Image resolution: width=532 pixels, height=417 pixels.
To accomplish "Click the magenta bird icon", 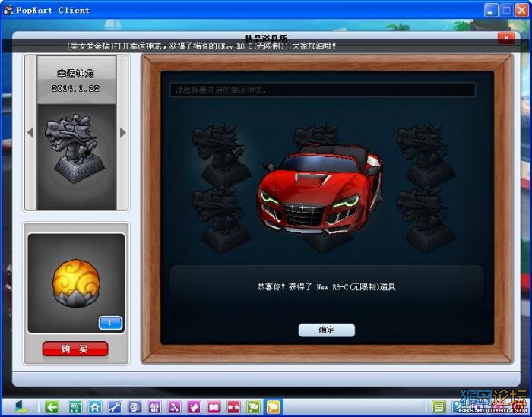I will click(194, 406).
